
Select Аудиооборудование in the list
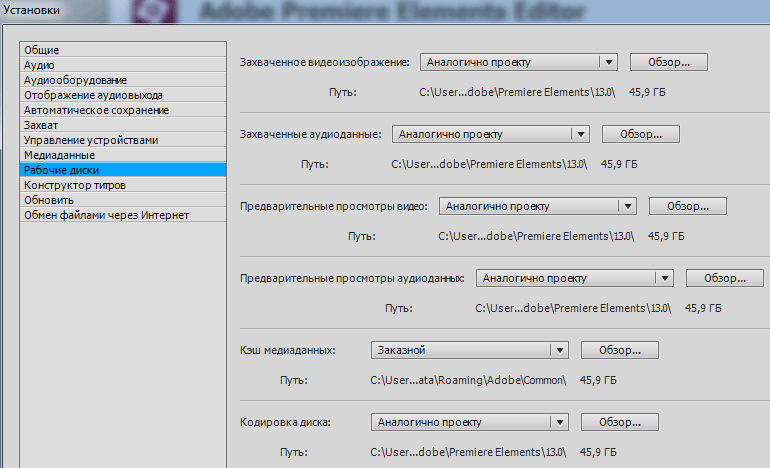coord(123,80)
